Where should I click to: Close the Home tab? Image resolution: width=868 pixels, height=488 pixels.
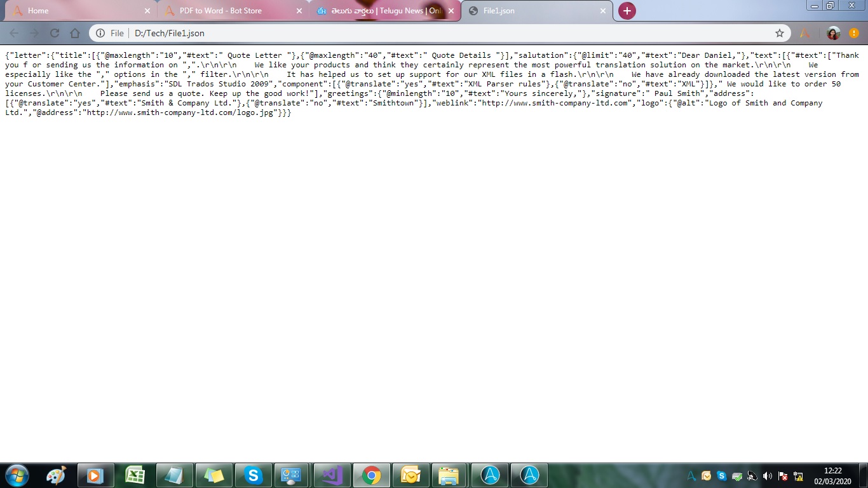click(x=147, y=11)
